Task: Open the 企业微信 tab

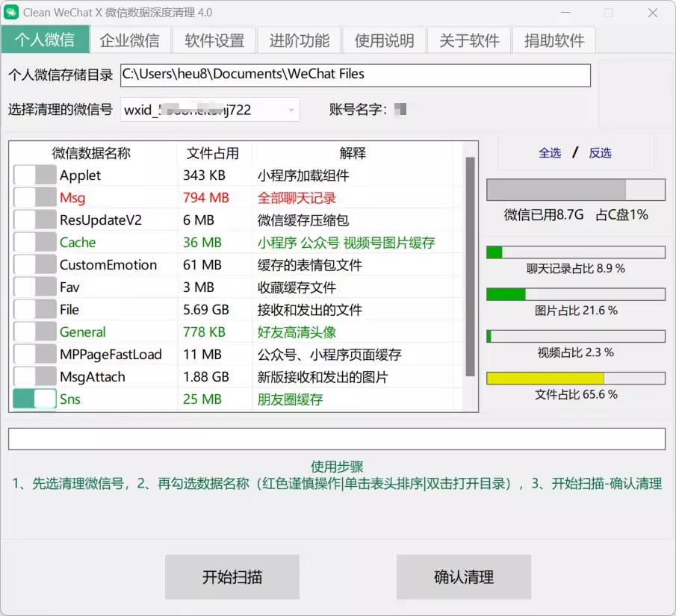Action: [x=130, y=40]
